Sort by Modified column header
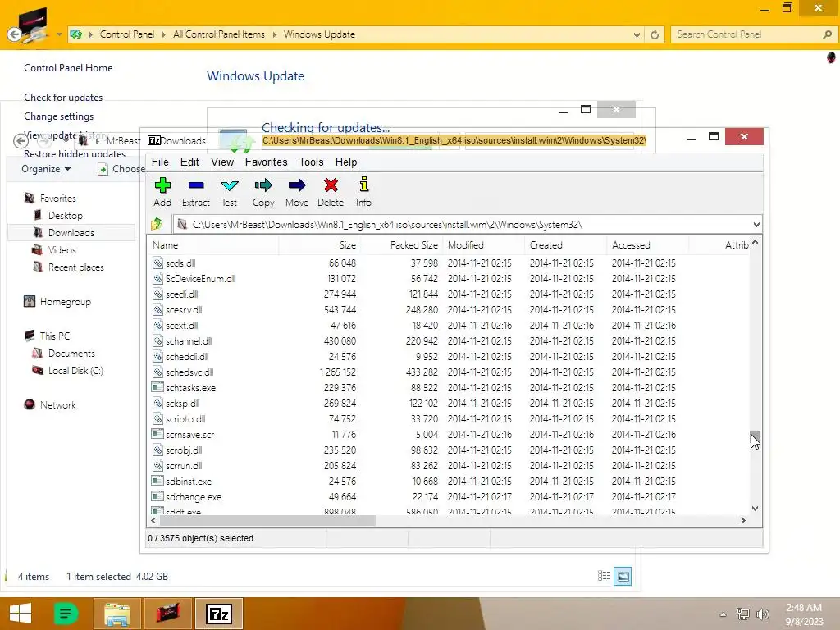The width and height of the screenshot is (840, 630). [484, 244]
